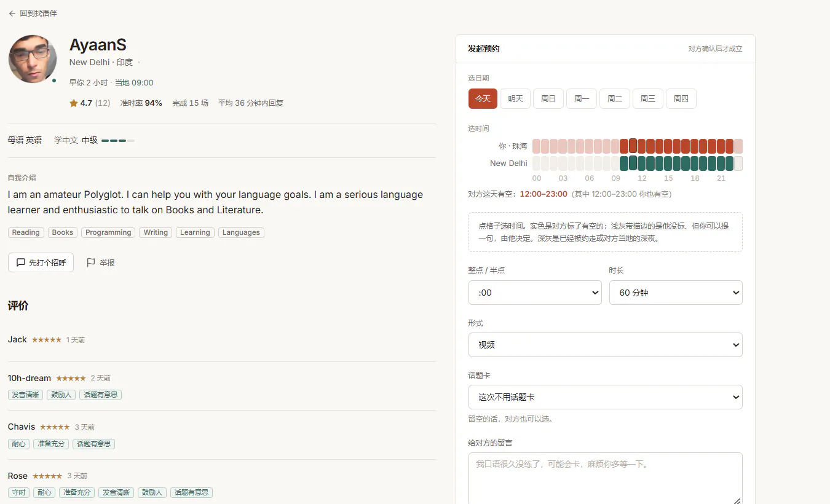Select 明天 as the booking date
The width and height of the screenshot is (830, 504).
(516, 99)
